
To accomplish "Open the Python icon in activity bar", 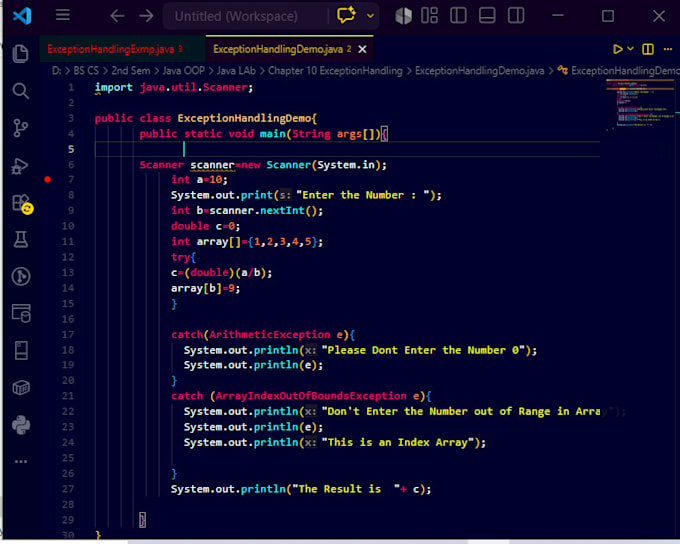I will [21, 425].
